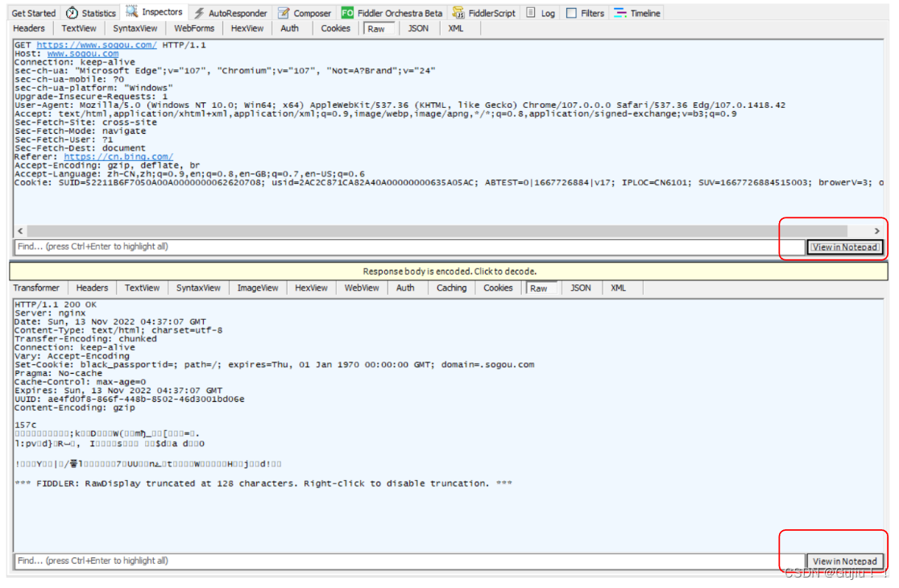Select the Transformer response tab
Viewport: 899px width, 588px height.
(36, 288)
